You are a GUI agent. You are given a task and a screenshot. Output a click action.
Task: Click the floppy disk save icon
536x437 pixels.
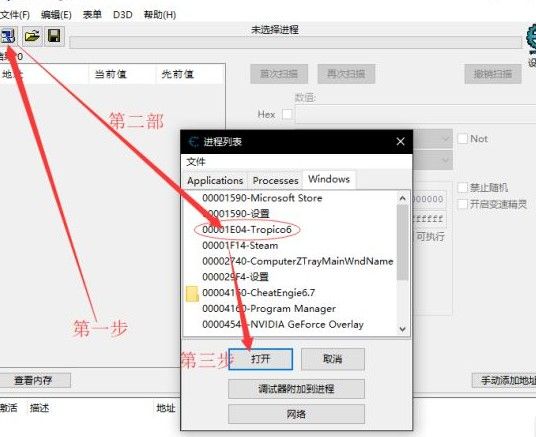[54, 36]
